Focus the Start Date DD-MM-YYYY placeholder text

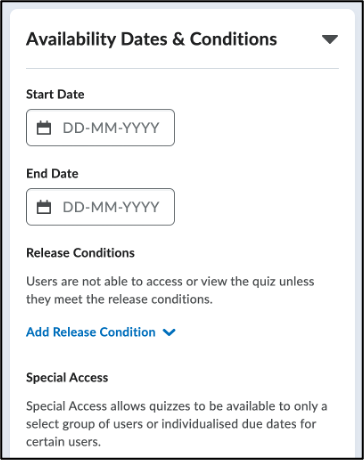111,128
